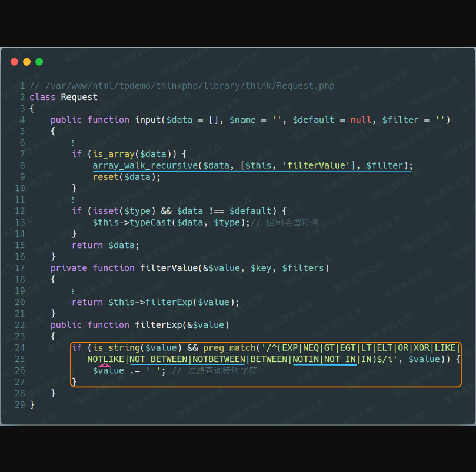Screen dimensions: 476x472
Task: Select line number 24 in gutter
Action: click(x=19, y=348)
